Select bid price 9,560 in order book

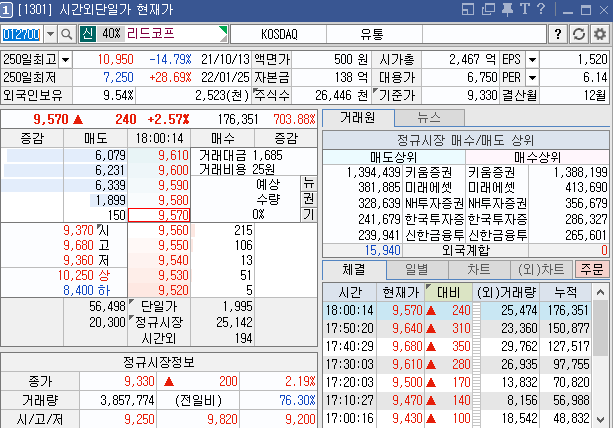coord(159,230)
